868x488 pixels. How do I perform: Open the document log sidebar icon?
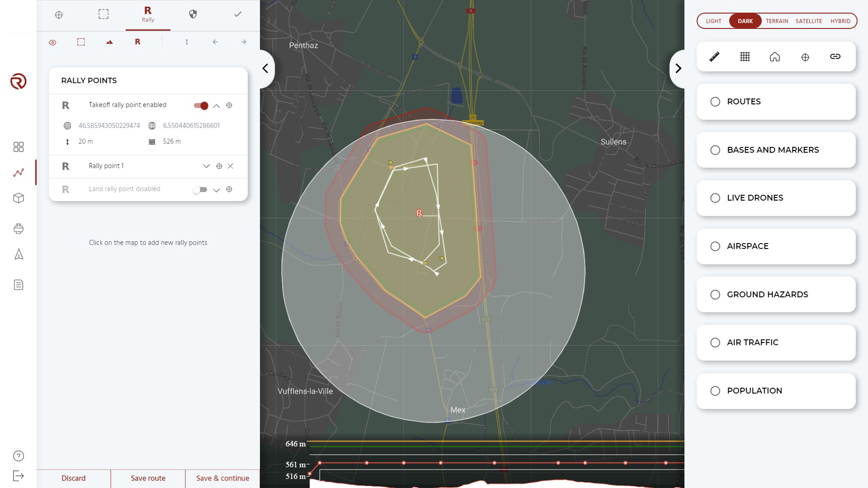[19, 285]
